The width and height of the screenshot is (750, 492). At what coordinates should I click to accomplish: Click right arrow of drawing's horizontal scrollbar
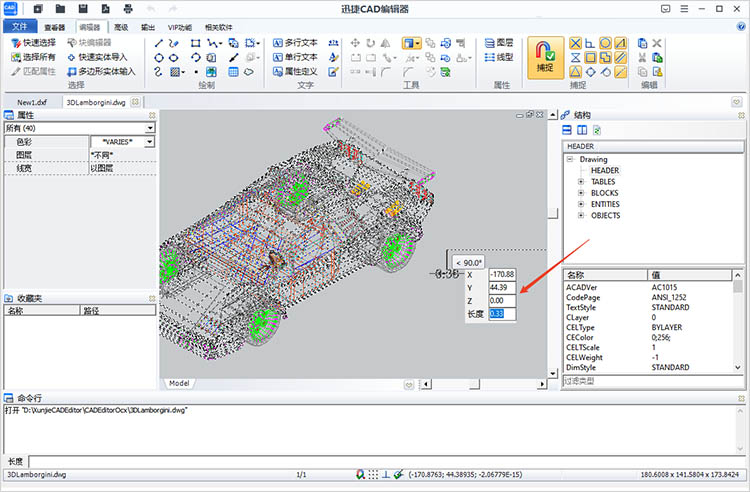click(x=542, y=384)
